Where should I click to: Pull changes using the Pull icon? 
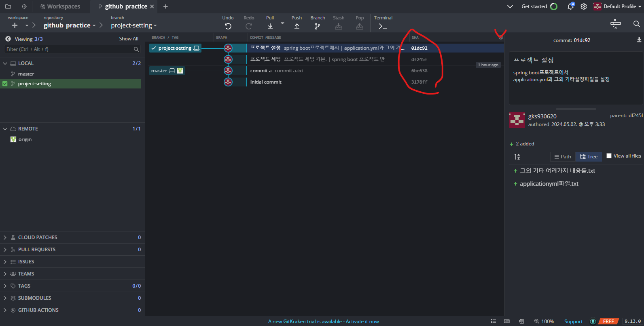coord(270,26)
